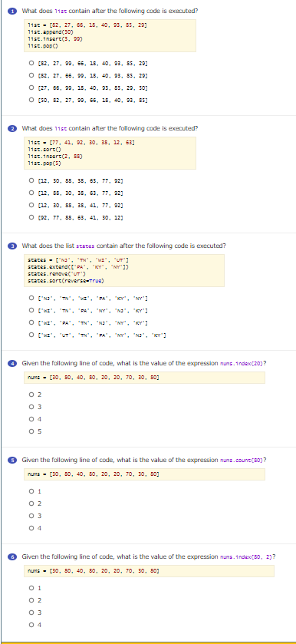
Task: Select answer 2 for nums.count question
Action: [x=31, y=504]
